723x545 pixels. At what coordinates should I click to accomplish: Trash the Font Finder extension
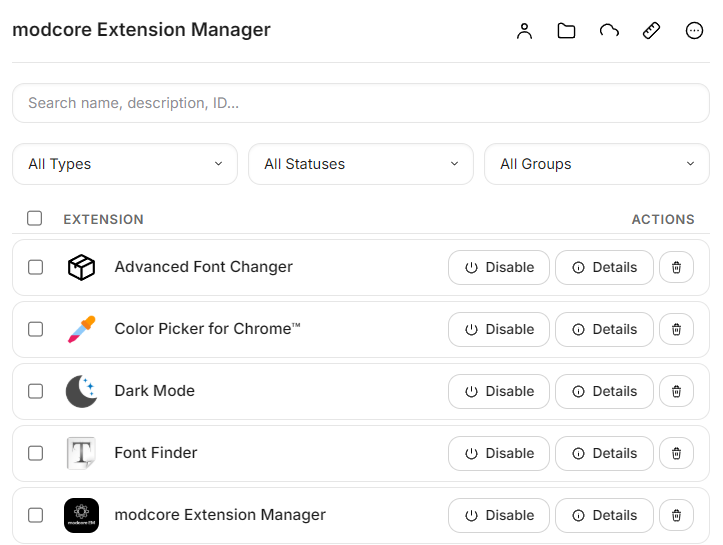click(x=676, y=453)
